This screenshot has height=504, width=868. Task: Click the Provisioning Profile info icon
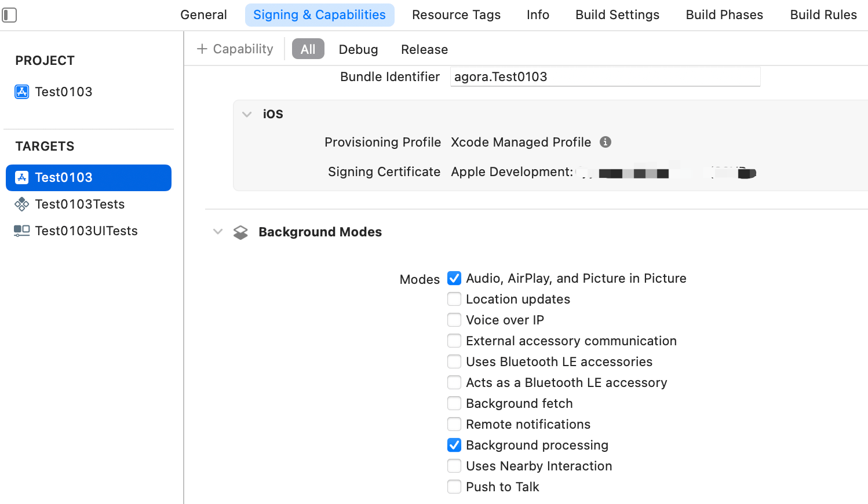tap(606, 142)
